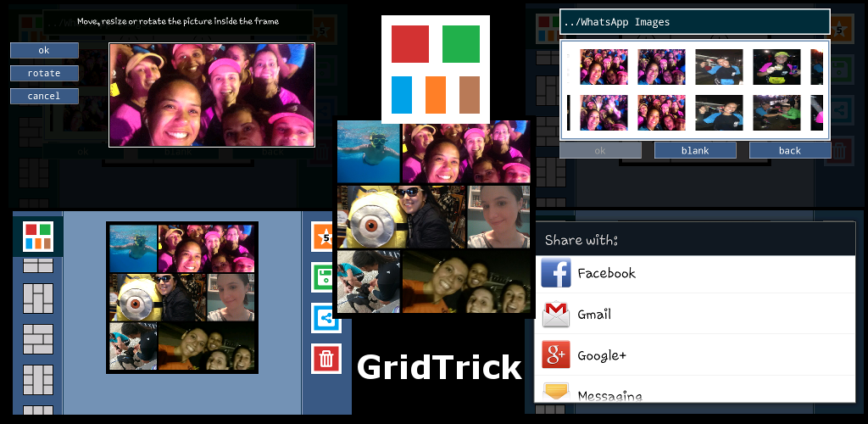The image size is (868, 424).
Task: Tap the Messaging envelope icon in the share list
Action: tap(556, 391)
